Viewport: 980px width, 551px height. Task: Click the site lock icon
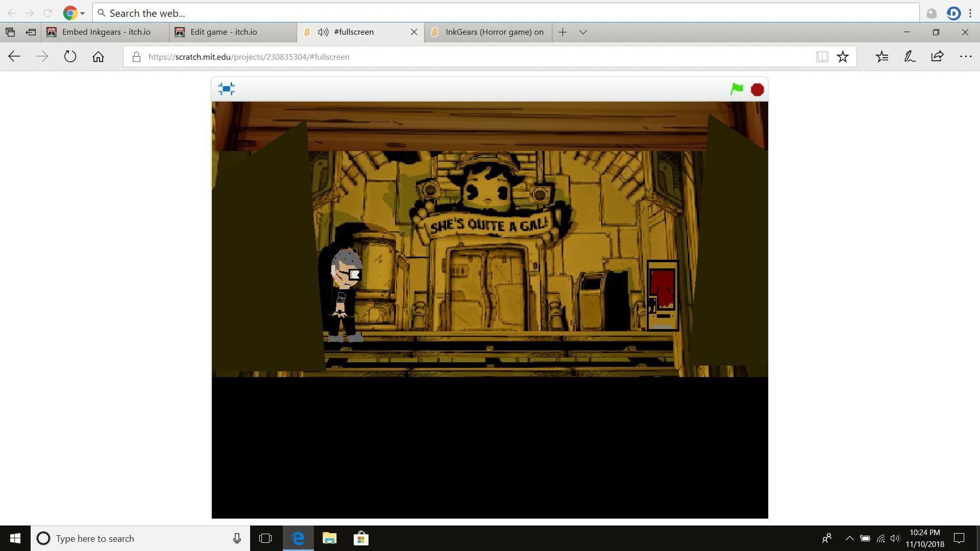[x=136, y=57]
